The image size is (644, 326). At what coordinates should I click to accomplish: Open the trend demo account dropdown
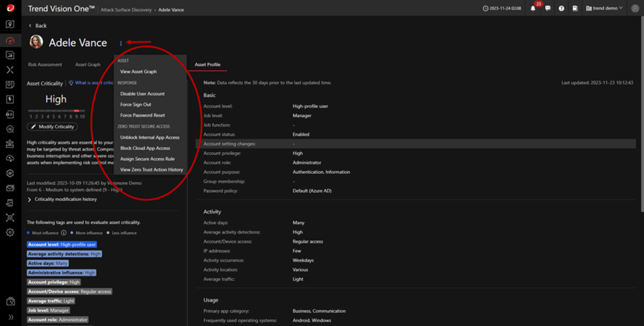coord(604,8)
